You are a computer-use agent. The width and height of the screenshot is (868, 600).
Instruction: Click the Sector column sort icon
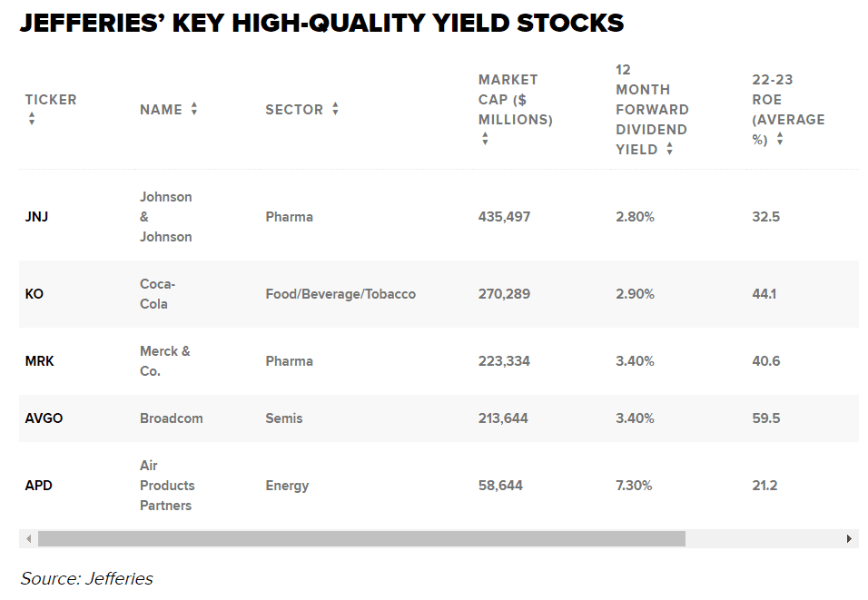coord(335,109)
